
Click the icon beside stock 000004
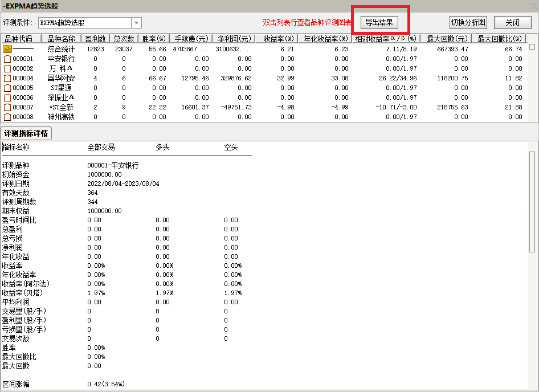tap(7, 79)
